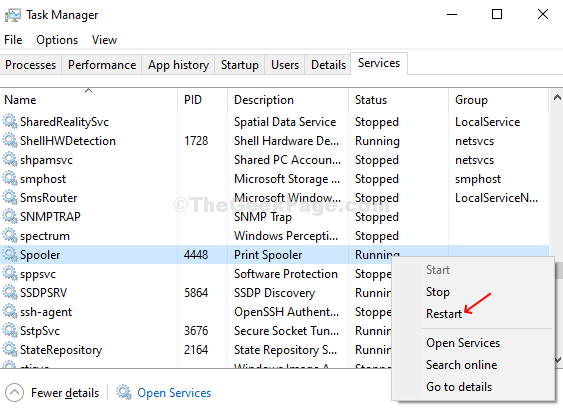The width and height of the screenshot is (563, 414).
Task: Click the sppsvc service gear icon
Action: 10,274
